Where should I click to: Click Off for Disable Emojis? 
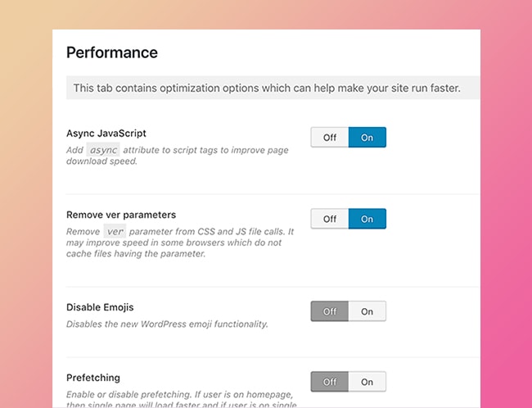(330, 311)
